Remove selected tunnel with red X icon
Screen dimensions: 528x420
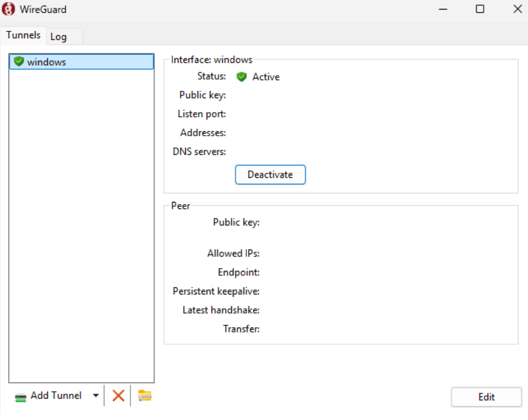(118, 395)
